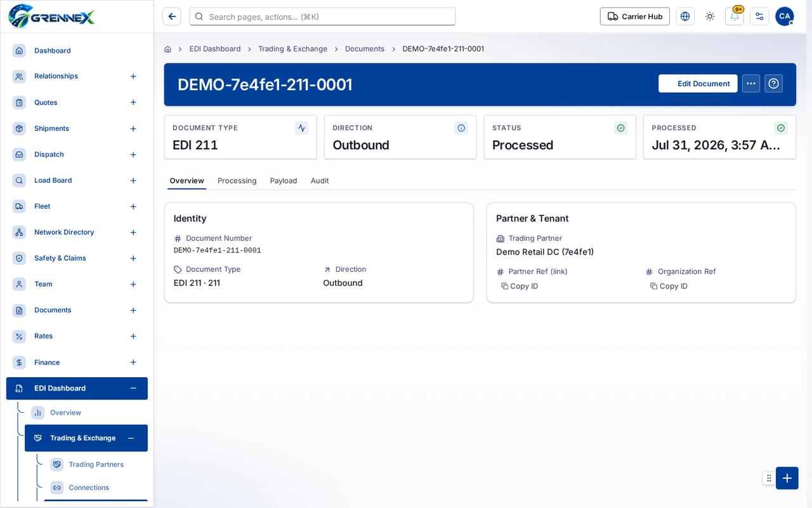The height and width of the screenshot is (508, 812).
Task: Open Carrier Hub switcher
Action: point(635,17)
